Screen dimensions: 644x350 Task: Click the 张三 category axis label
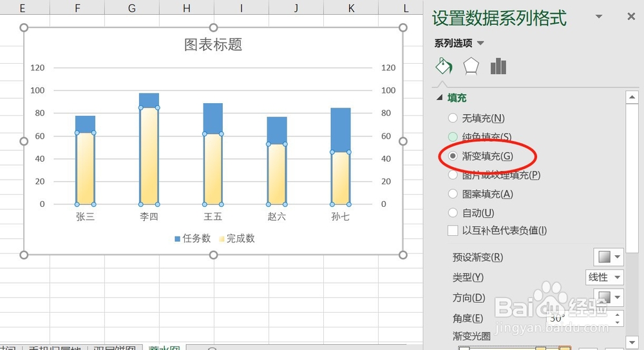click(x=86, y=217)
